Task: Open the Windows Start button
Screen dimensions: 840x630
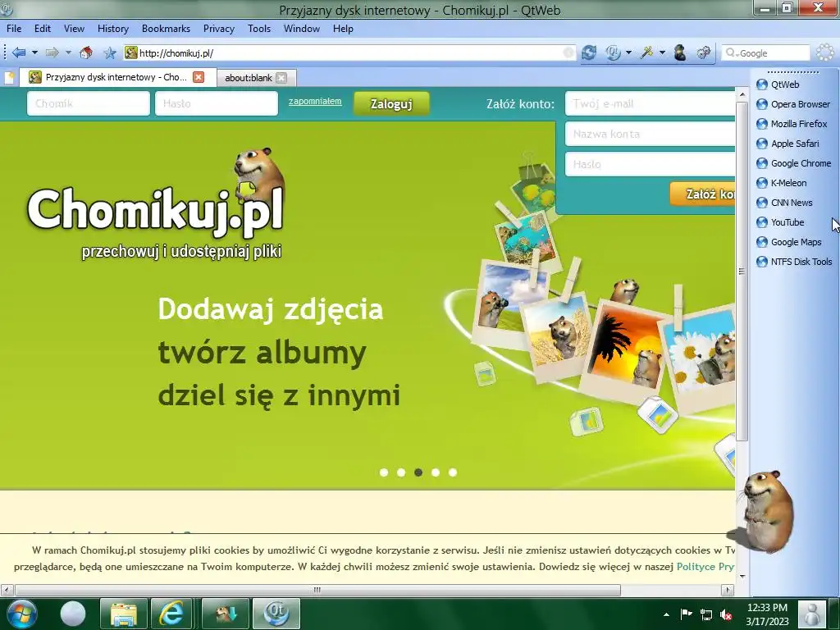Action: (21, 614)
